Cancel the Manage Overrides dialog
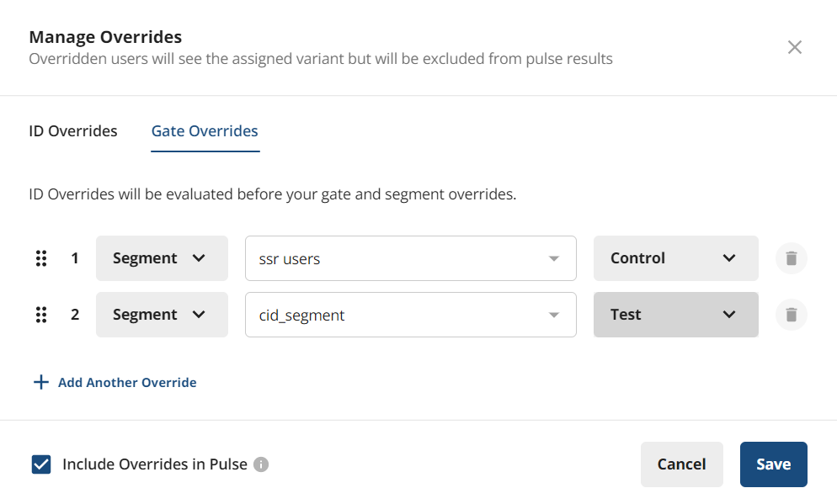Image resolution: width=837 pixels, height=504 pixels. click(681, 464)
